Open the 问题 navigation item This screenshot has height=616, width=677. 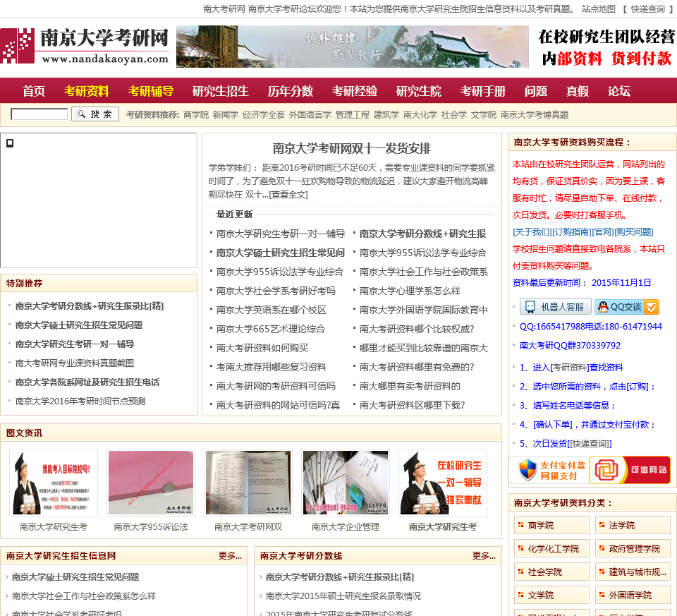click(x=536, y=91)
